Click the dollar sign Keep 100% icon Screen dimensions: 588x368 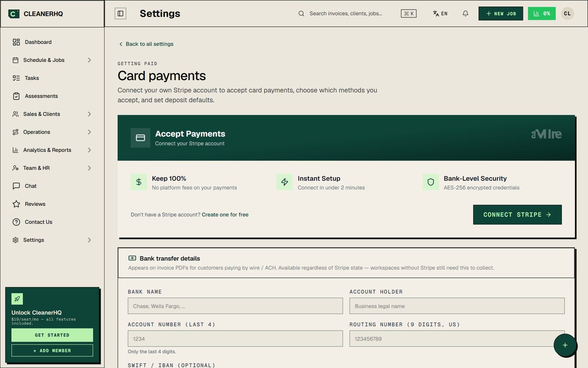click(139, 182)
